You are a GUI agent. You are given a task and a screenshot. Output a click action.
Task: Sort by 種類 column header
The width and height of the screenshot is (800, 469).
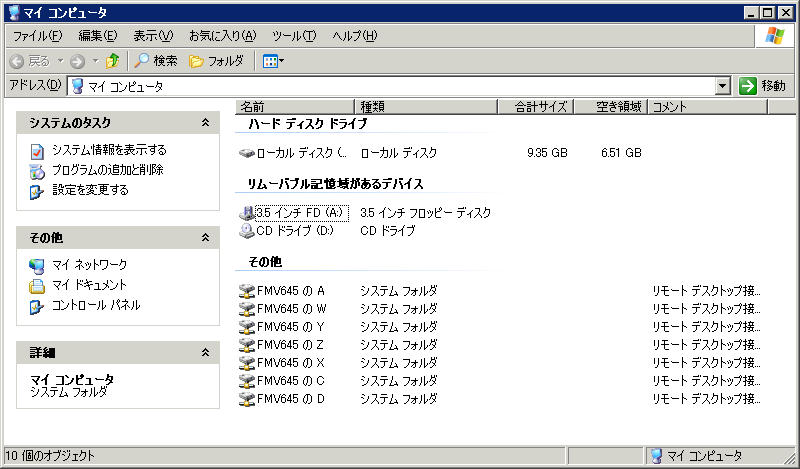(x=426, y=107)
